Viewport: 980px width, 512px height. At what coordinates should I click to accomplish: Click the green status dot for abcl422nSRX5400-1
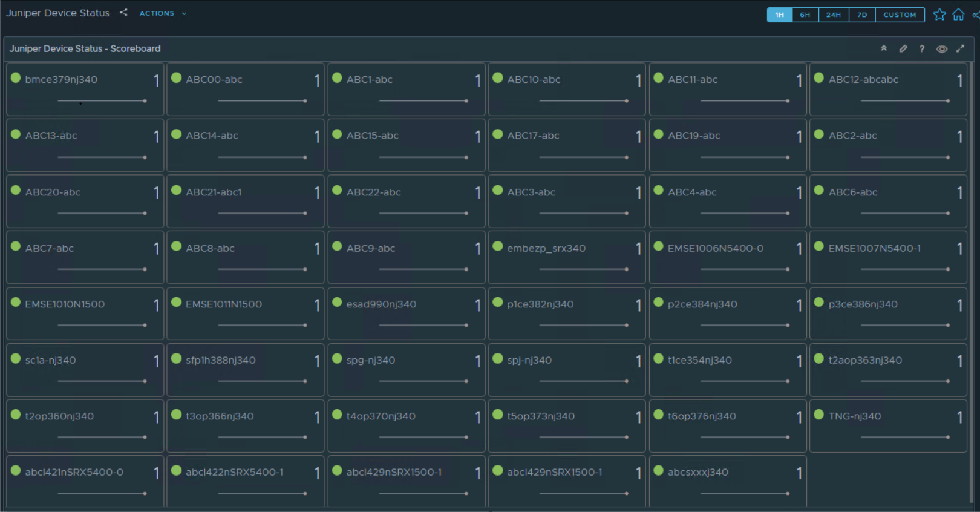point(177,470)
